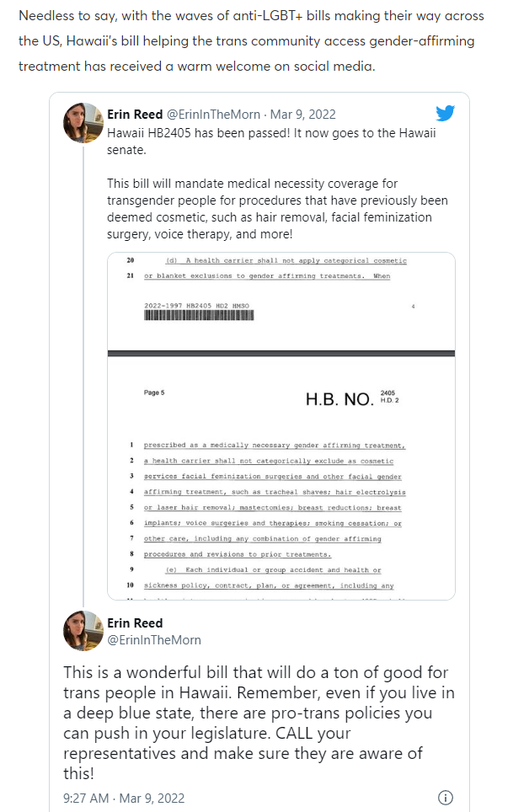Open @ErinInTheMorn handle under the lower name

coord(154,640)
